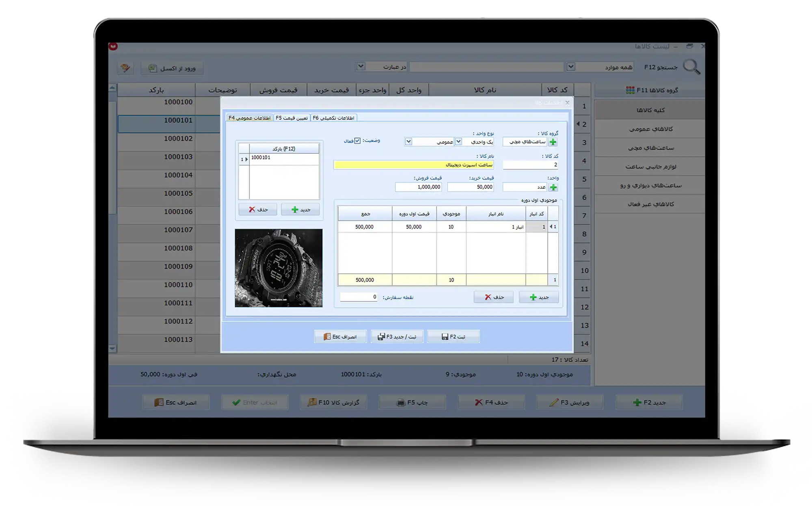Click scroll up arrow of goods list
Image resolution: width=812 pixels, height=506 pixels.
[112, 88]
